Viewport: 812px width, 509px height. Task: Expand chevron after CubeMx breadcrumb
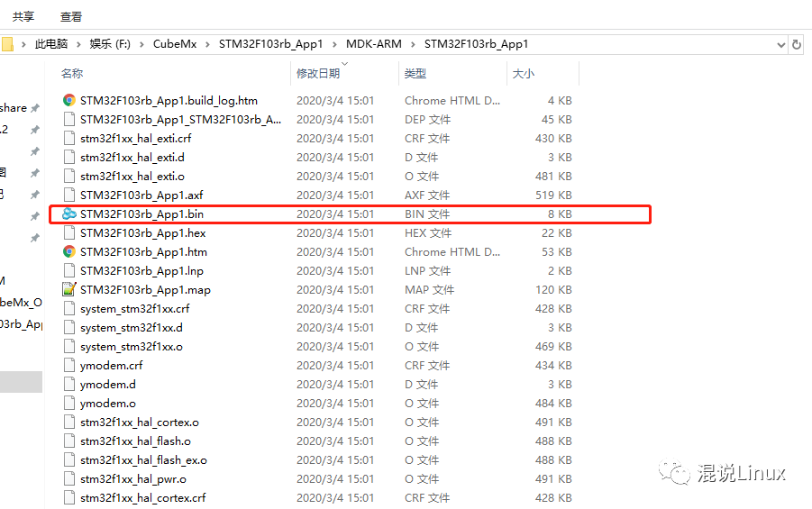pos(207,44)
